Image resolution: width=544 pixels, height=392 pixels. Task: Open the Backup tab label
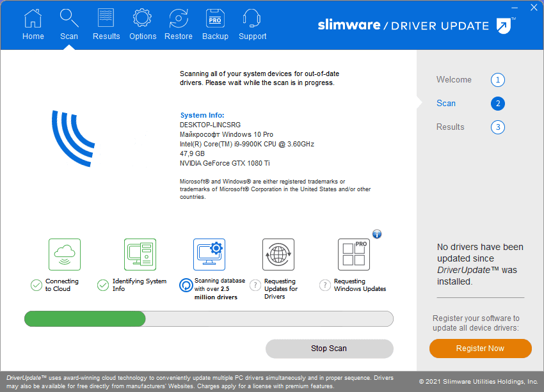tap(215, 36)
